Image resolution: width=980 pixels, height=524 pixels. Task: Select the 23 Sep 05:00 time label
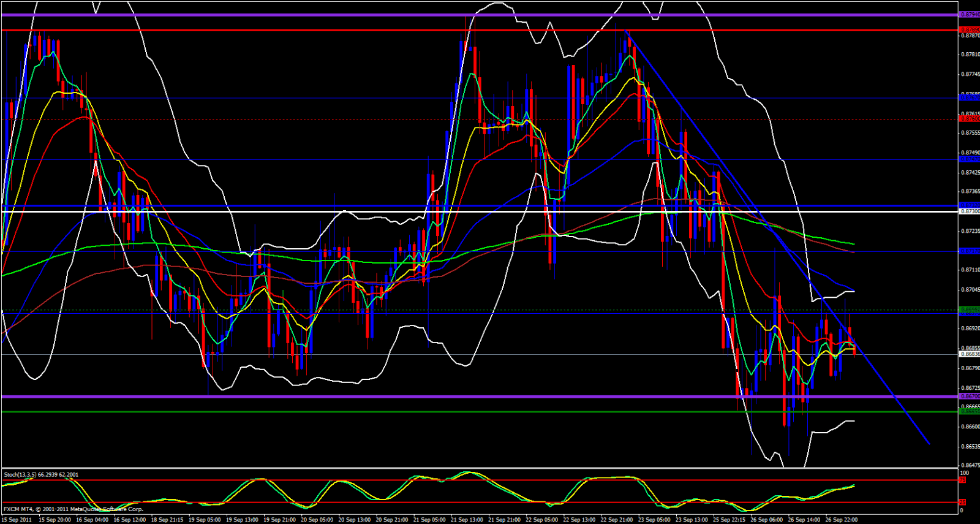tap(654, 520)
